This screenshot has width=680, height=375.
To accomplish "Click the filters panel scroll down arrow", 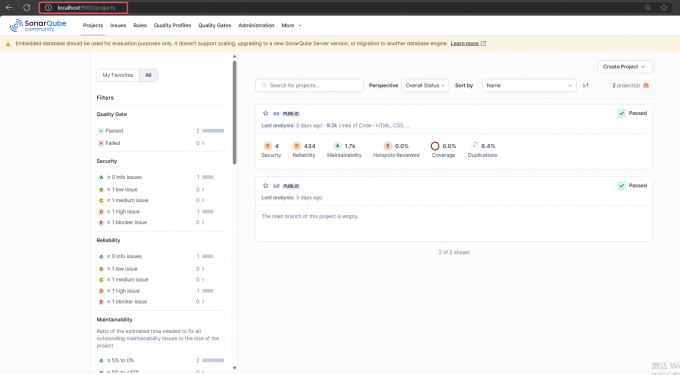I will tap(235, 368).
